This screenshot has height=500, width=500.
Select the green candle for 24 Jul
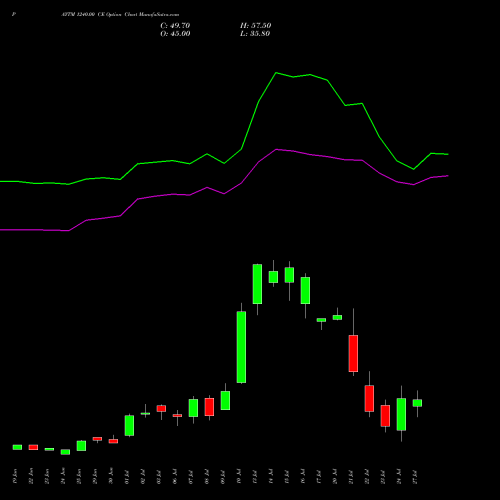401,414
